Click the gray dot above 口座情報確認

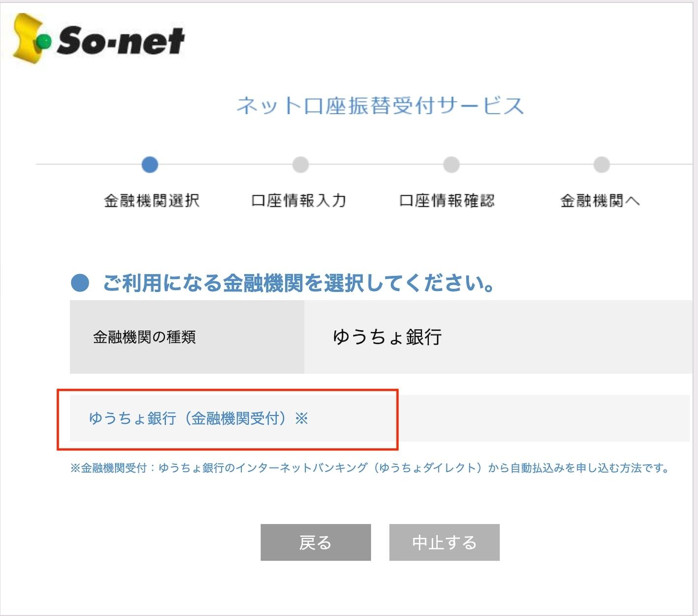point(451,164)
